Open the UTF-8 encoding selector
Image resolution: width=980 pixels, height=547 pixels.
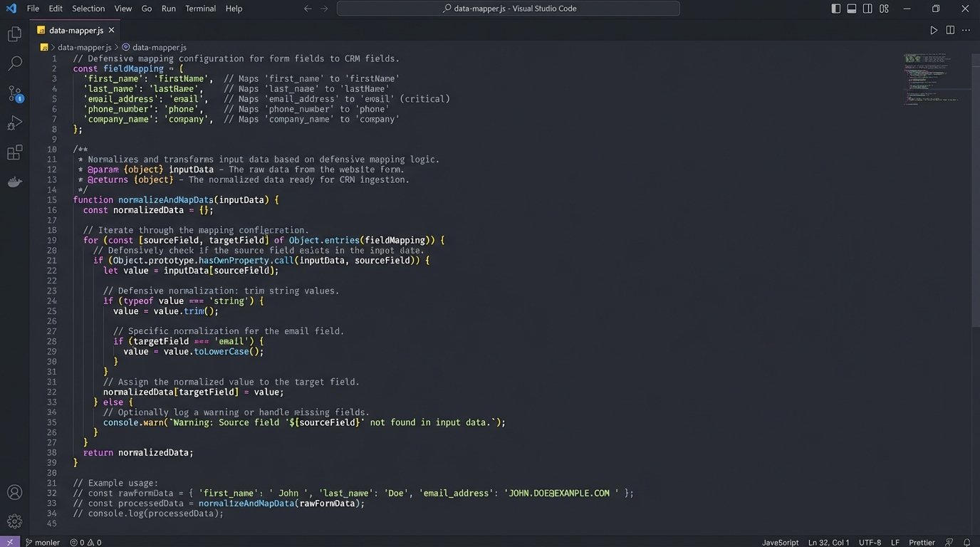point(870,542)
